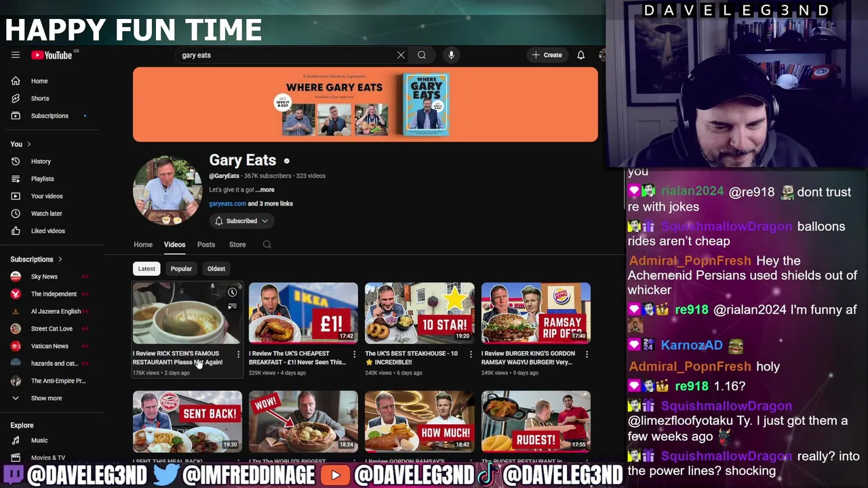Open garyeats.com channel link

pos(227,203)
